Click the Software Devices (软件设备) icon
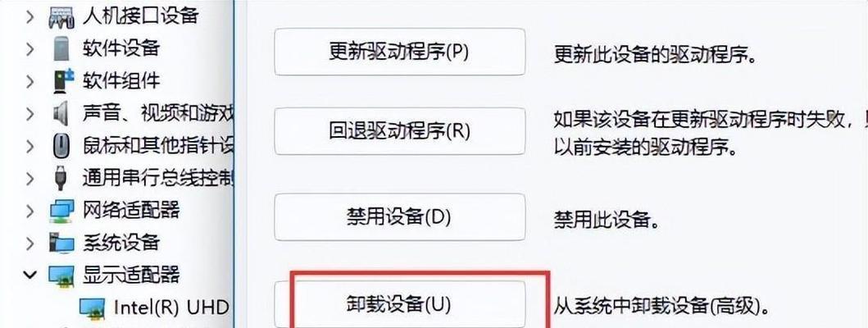The image size is (868, 328). click(x=61, y=48)
